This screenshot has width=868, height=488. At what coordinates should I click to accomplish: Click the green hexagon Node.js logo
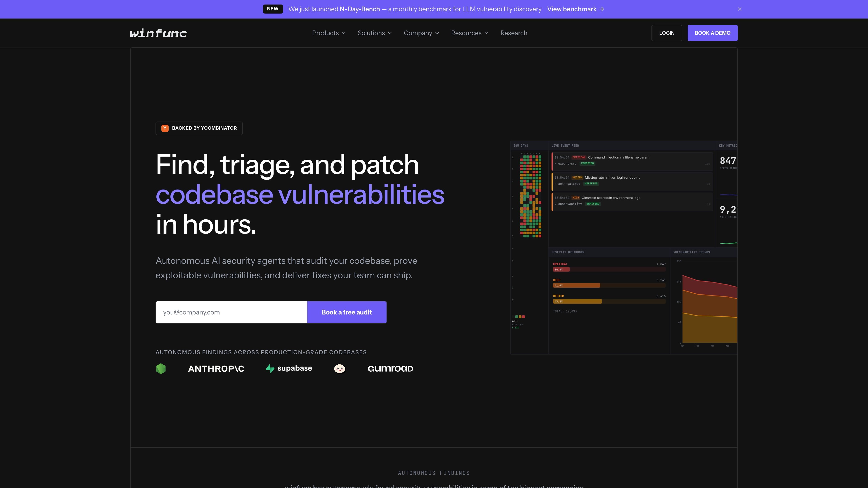pyautogui.click(x=161, y=368)
